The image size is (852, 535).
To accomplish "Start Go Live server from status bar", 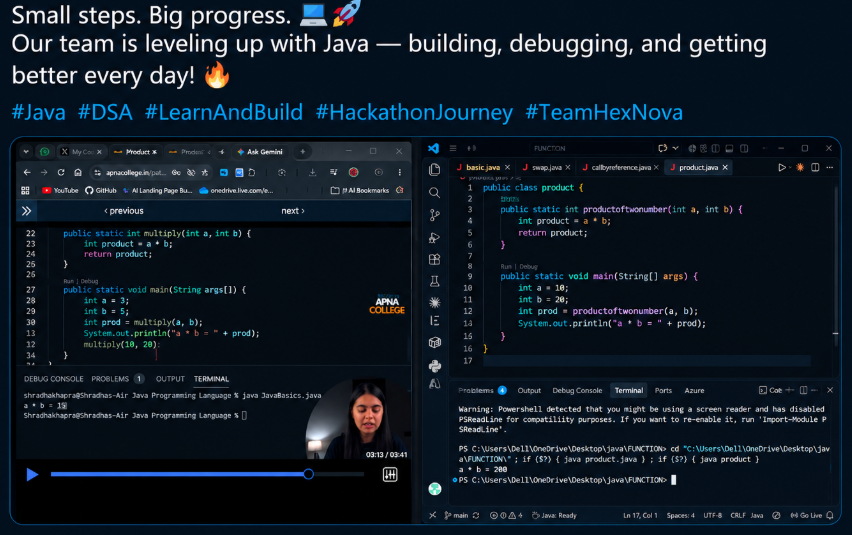I will tap(806, 515).
